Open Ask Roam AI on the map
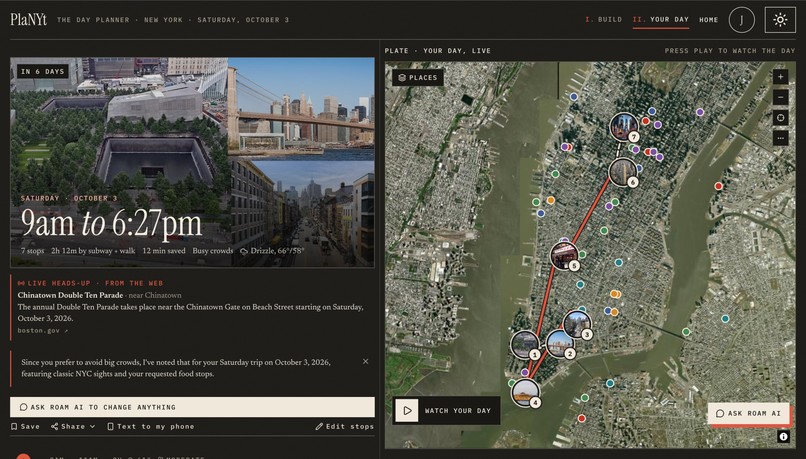 click(748, 413)
